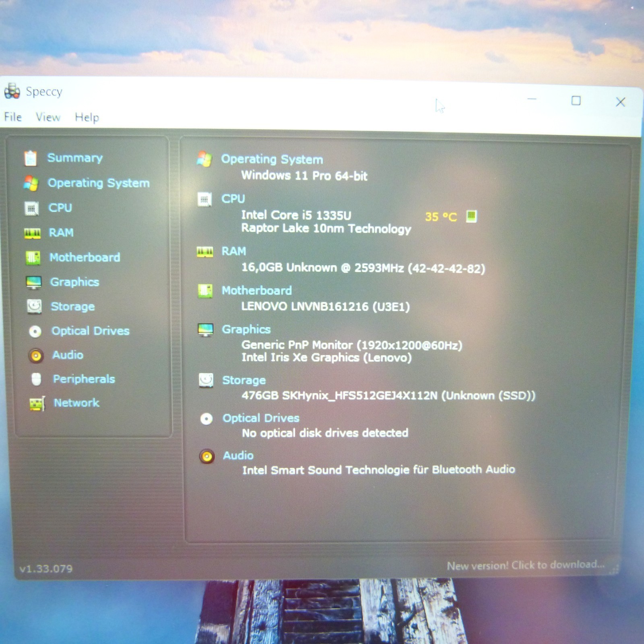
Task: Click 'Intel Iris Xe Graphics (Lenovo)' text
Action: click(327, 358)
